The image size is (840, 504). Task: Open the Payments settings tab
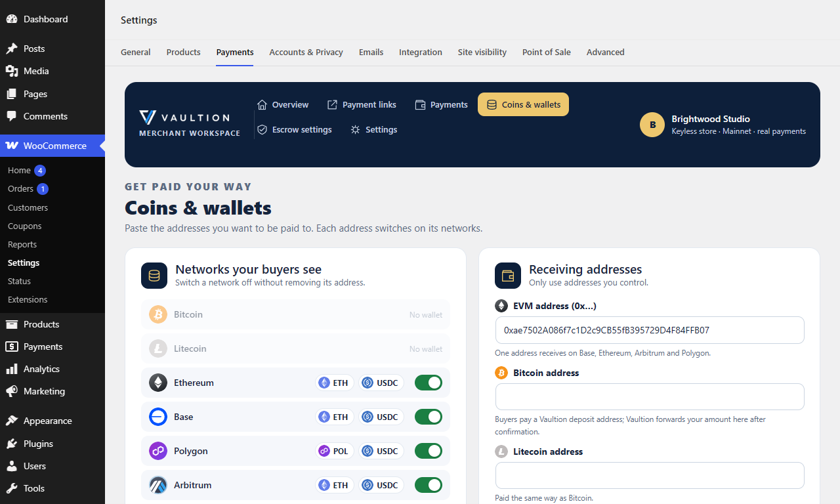[x=235, y=52]
